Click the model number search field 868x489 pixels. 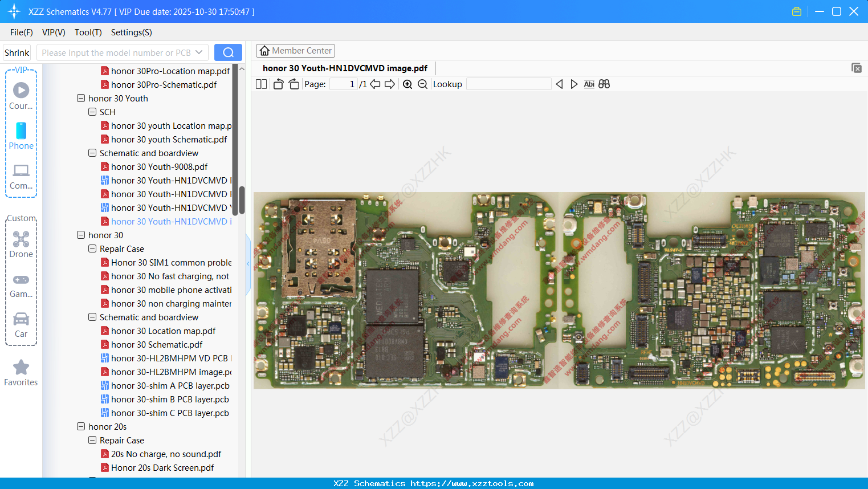click(x=116, y=52)
